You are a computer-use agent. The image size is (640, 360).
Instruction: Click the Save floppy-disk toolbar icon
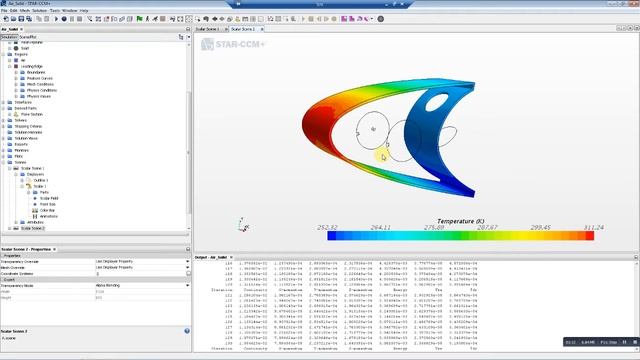coord(21,19)
